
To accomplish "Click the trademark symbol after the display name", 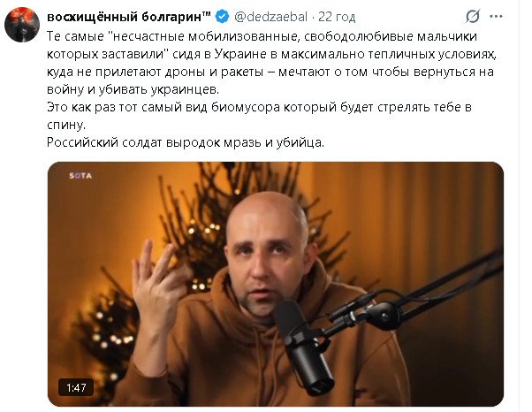I will point(206,14).
